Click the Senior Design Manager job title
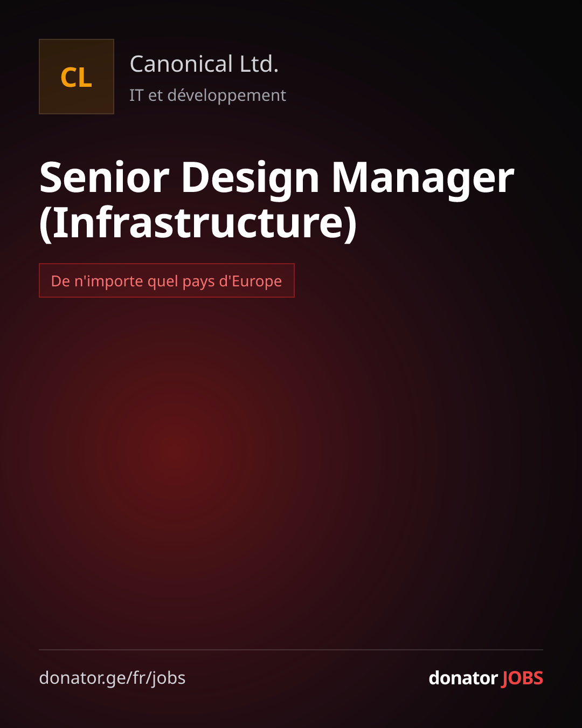The height and width of the screenshot is (728, 582). click(276, 178)
